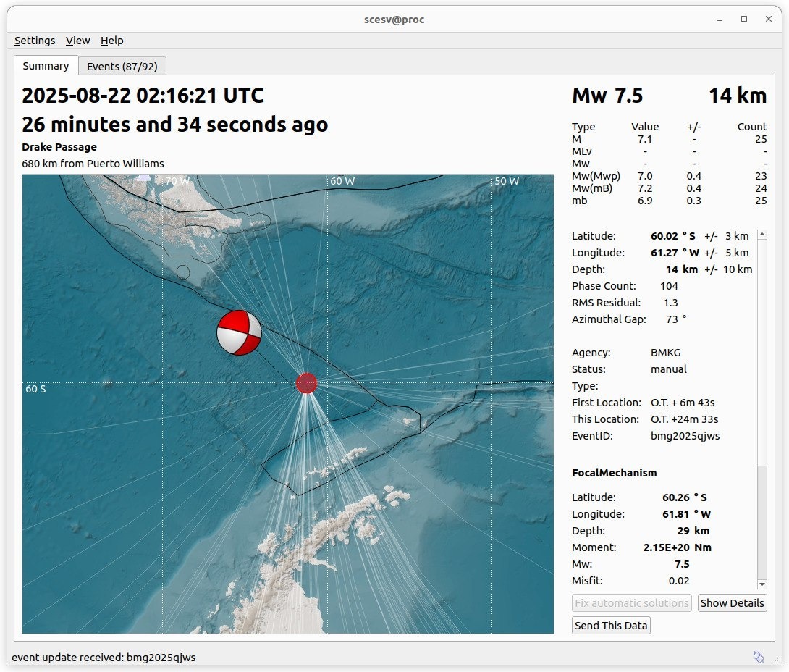The width and height of the screenshot is (789, 672).
Task: Click the beachball focal mechanism icon on map
Action: (x=239, y=332)
